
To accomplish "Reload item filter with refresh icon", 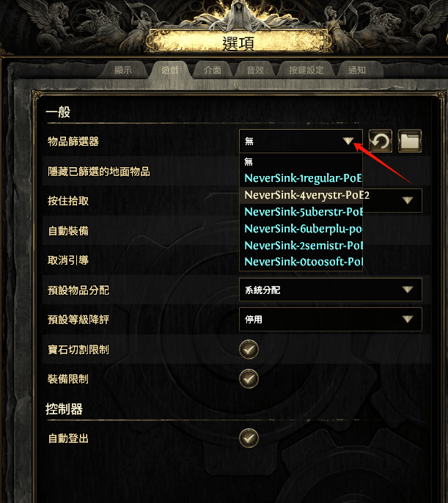I will [x=381, y=141].
